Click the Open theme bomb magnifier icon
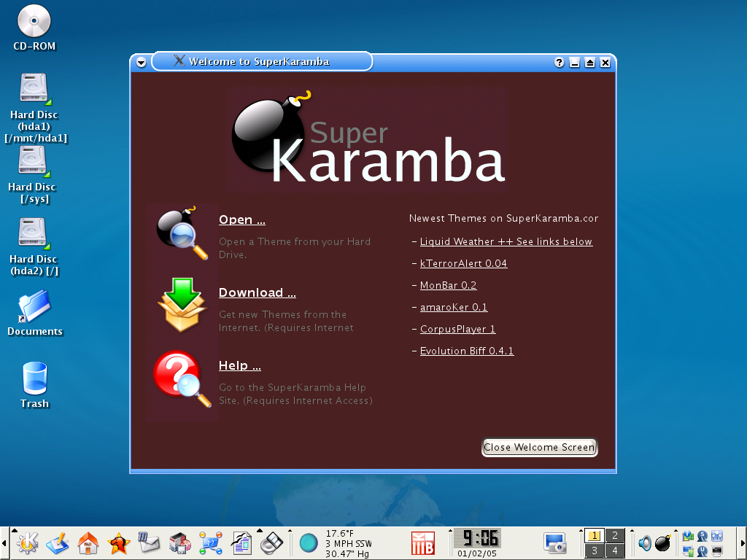Image resolution: width=747 pixels, height=560 pixels. click(182, 233)
